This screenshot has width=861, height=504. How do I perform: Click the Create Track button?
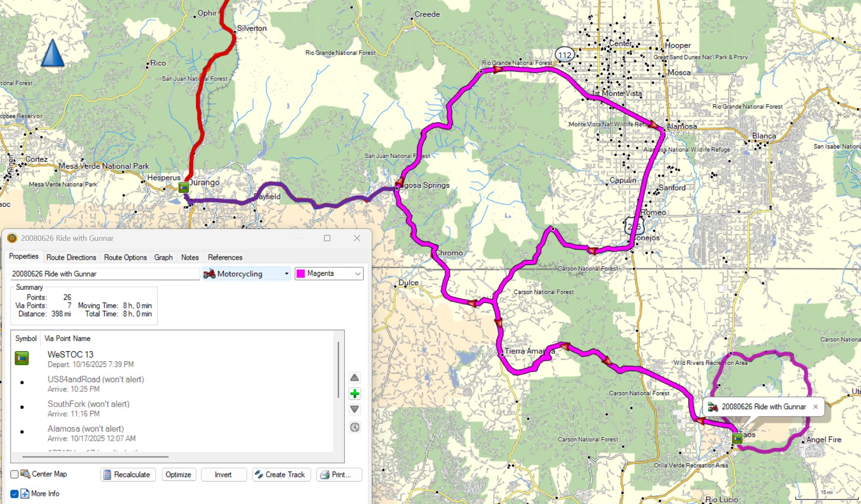pyautogui.click(x=281, y=474)
